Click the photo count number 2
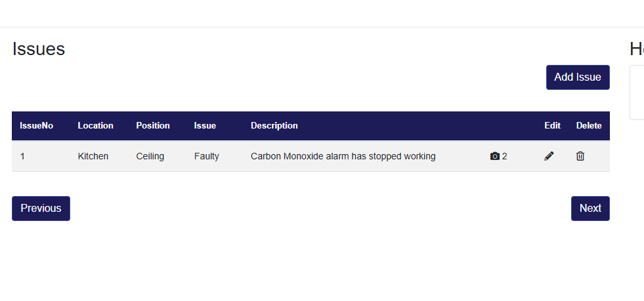 [505, 156]
